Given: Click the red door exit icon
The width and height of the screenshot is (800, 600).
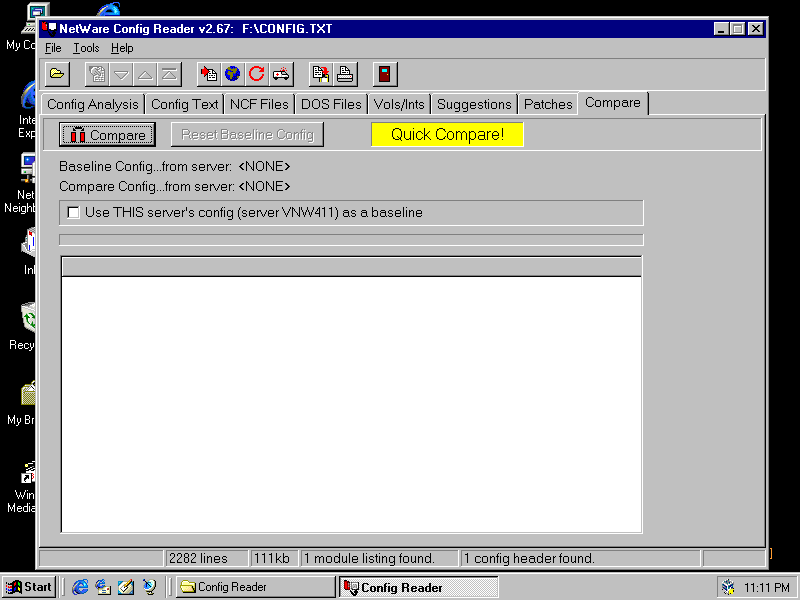Looking at the screenshot, I should pyautogui.click(x=385, y=74).
